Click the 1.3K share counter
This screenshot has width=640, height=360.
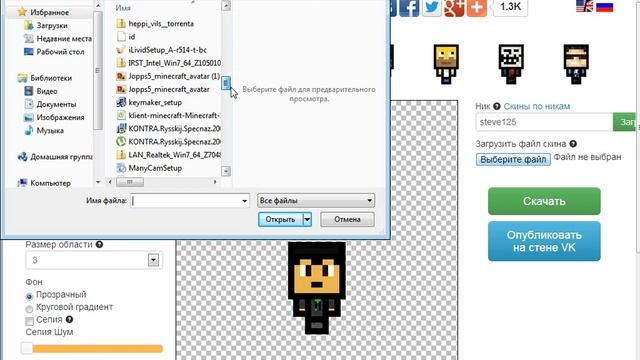510,7
